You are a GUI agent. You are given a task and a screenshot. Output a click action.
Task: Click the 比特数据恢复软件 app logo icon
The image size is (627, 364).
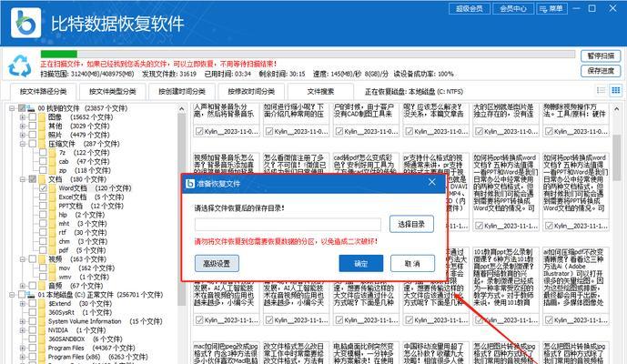point(26,23)
